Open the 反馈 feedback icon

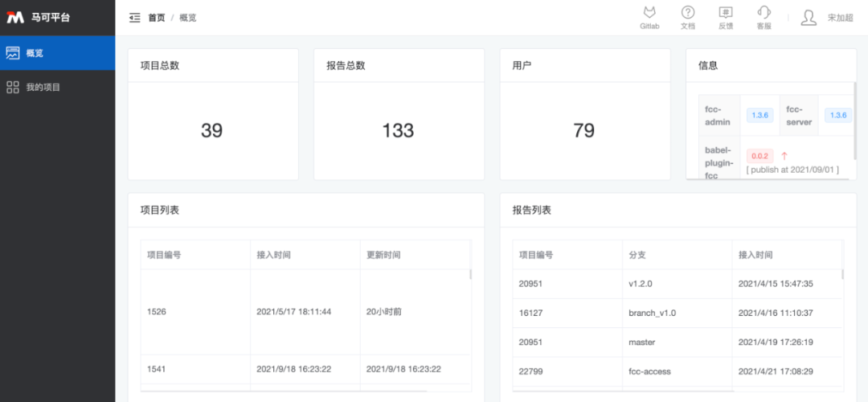pos(726,13)
